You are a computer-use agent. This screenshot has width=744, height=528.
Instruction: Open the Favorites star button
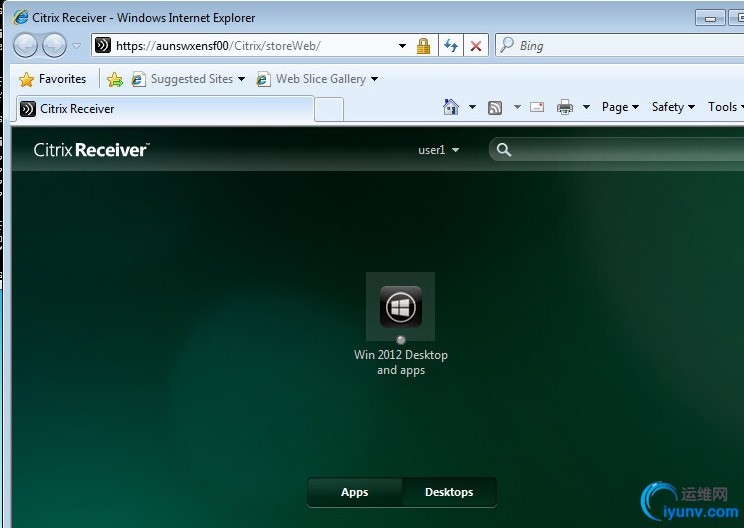click(53, 79)
